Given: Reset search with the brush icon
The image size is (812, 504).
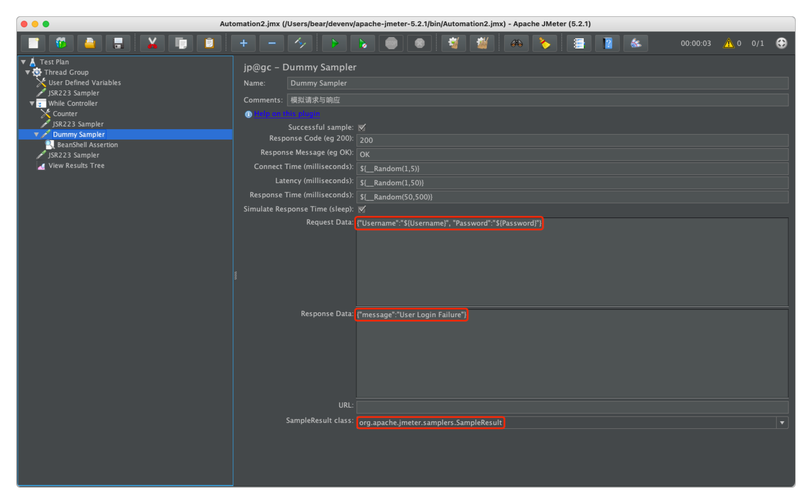Looking at the screenshot, I should [x=544, y=43].
